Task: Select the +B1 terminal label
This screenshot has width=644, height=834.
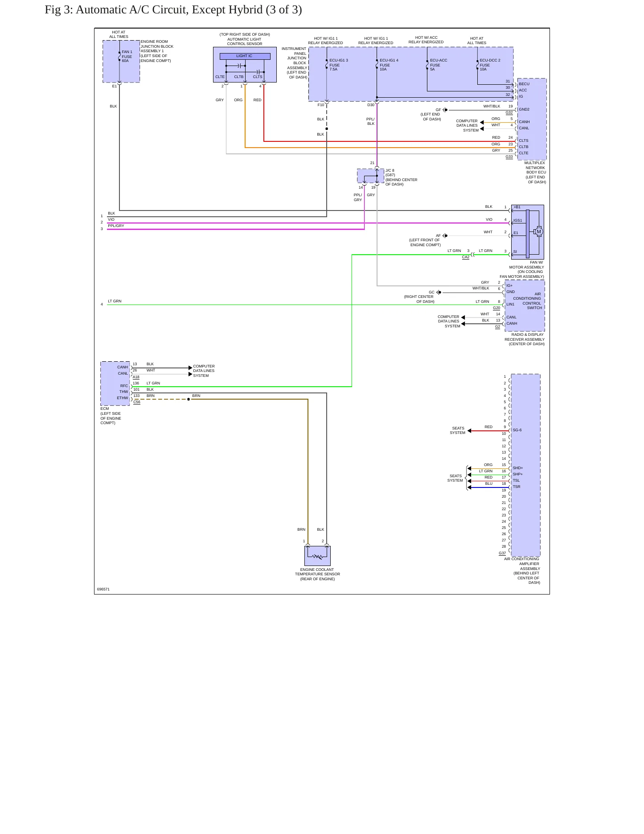Action: click(517, 207)
